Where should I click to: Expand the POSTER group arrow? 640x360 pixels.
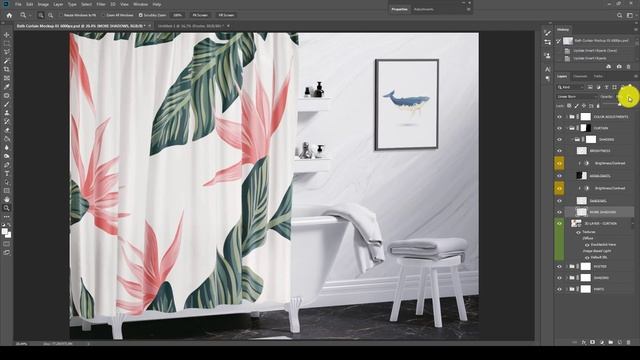click(x=567, y=267)
